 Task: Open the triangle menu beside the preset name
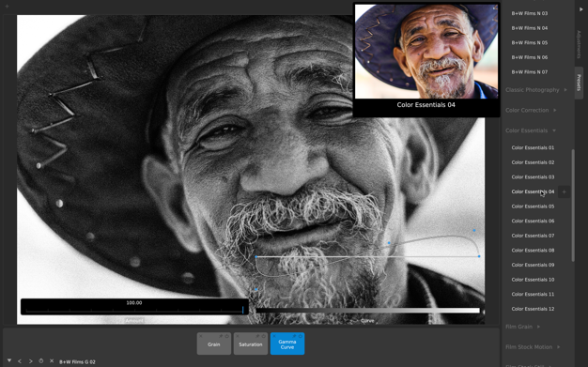[x=9, y=361]
